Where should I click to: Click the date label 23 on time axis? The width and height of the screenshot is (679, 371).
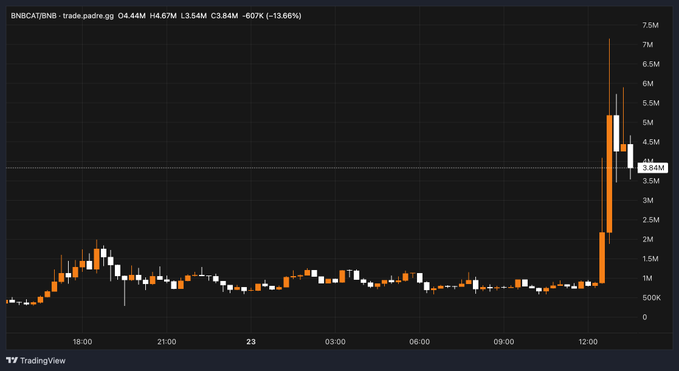coord(251,342)
